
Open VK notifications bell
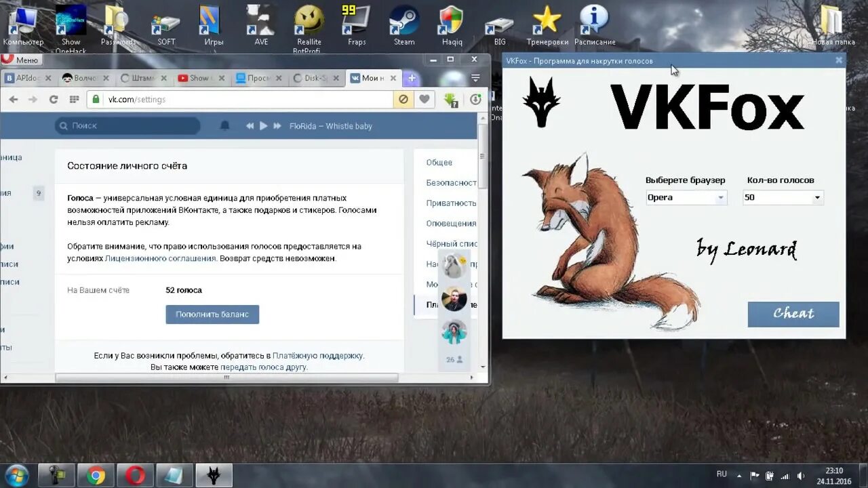(224, 125)
